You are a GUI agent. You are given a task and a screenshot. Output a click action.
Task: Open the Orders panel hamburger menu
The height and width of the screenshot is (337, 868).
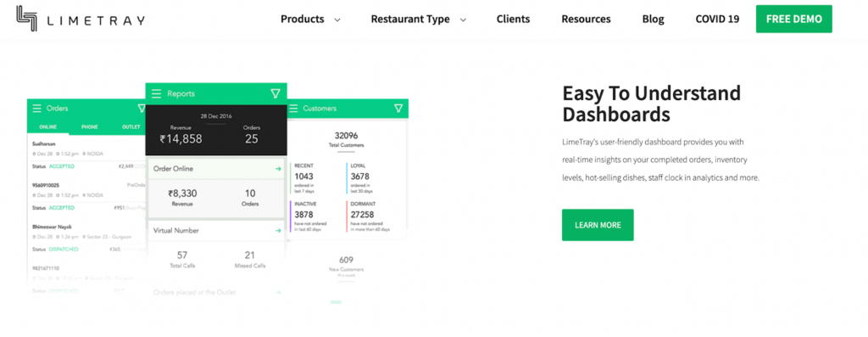37,109
